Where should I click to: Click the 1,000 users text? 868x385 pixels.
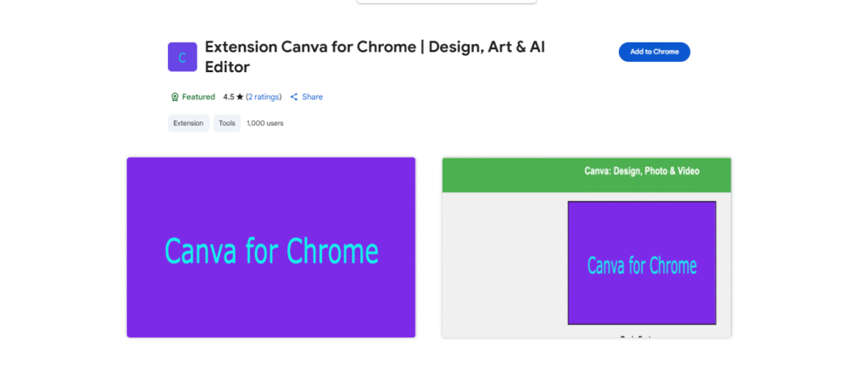(265, 123)
